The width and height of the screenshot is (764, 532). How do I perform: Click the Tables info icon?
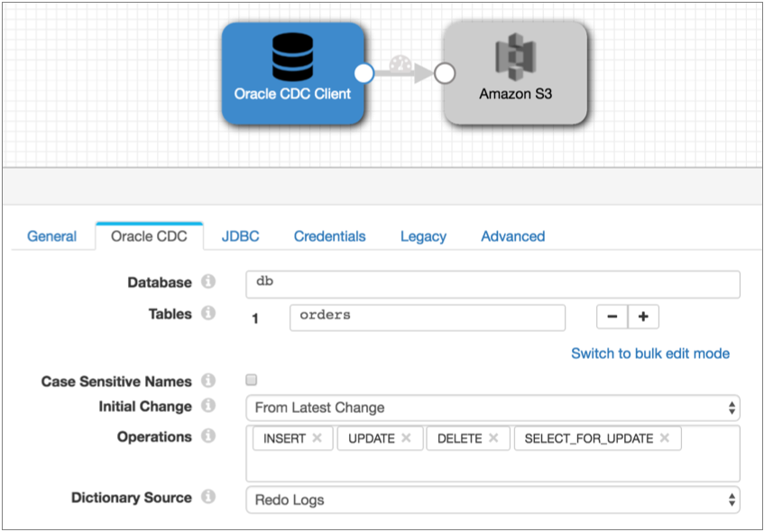coord(208,314)
